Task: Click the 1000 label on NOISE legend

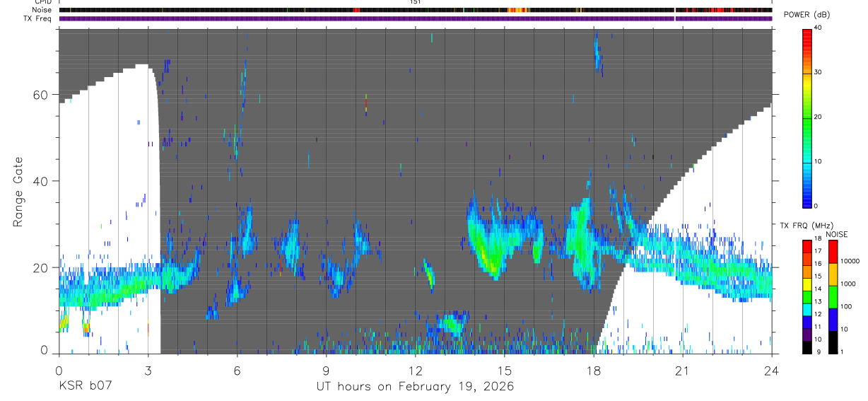Action: coord(848,284)
